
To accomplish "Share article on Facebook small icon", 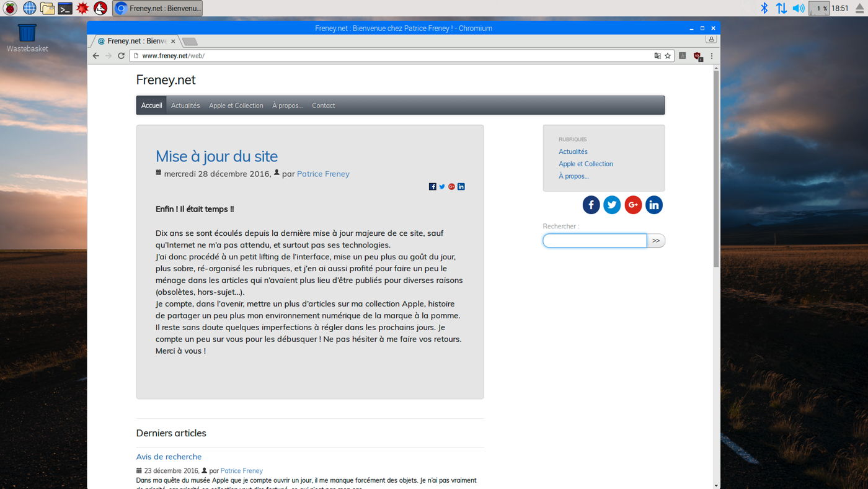I will (433, 187).
